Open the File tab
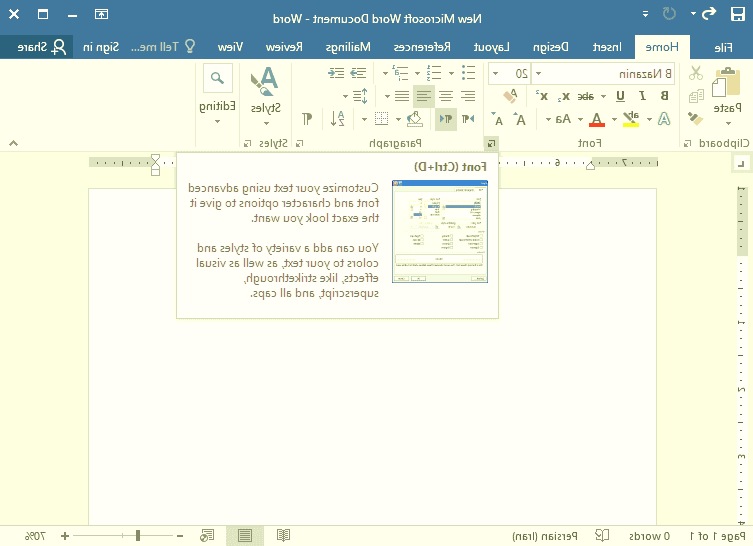753x546 pixels. (723, 47)
